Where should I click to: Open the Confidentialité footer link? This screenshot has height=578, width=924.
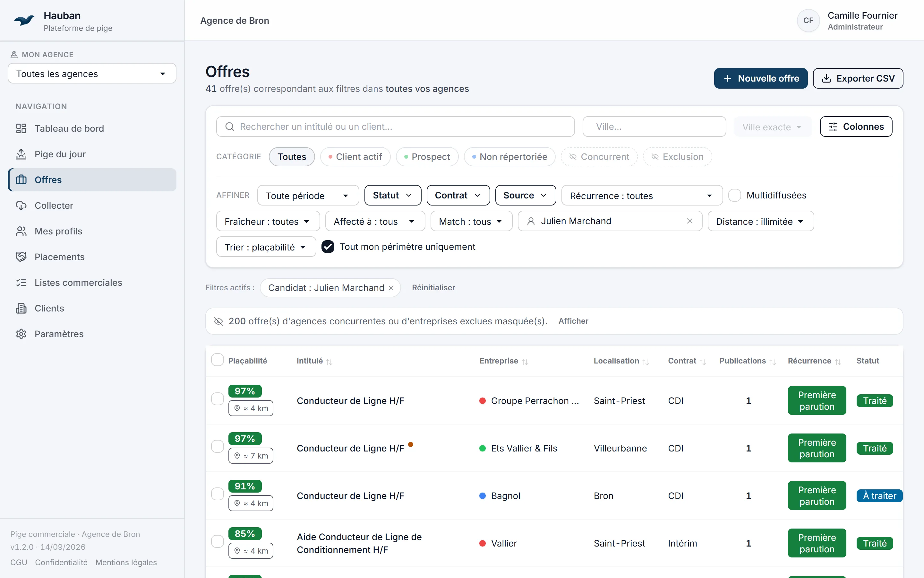pos(61,562)
